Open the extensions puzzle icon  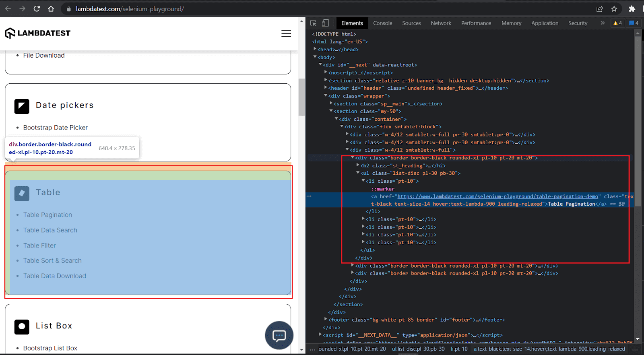[632, 9]
